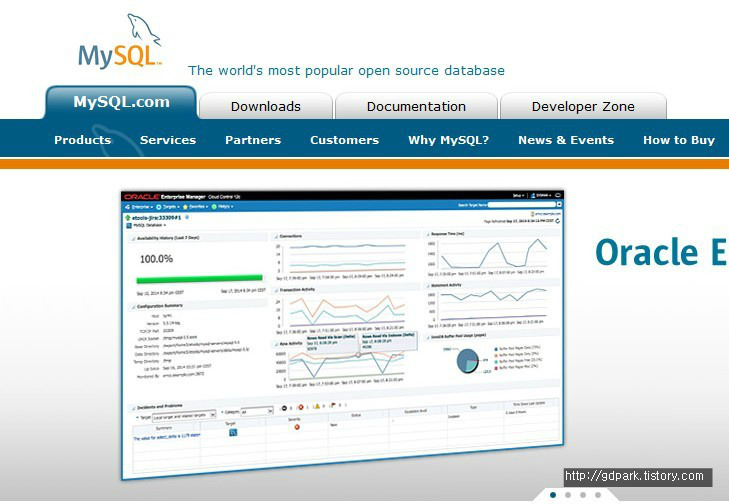The width and height of the screenshot is (729, 504).
Task: Click the MySQL dolphin logo
Action: tap(120, 41)
